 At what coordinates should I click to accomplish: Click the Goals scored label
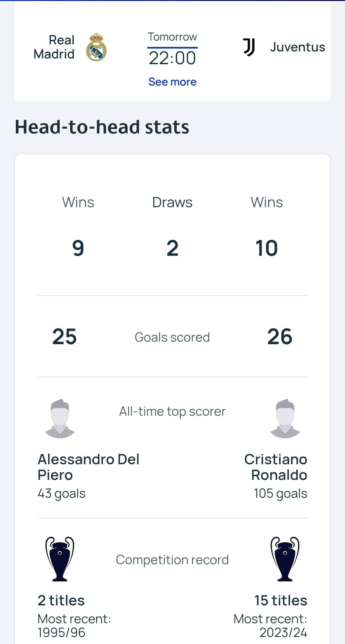172,337
